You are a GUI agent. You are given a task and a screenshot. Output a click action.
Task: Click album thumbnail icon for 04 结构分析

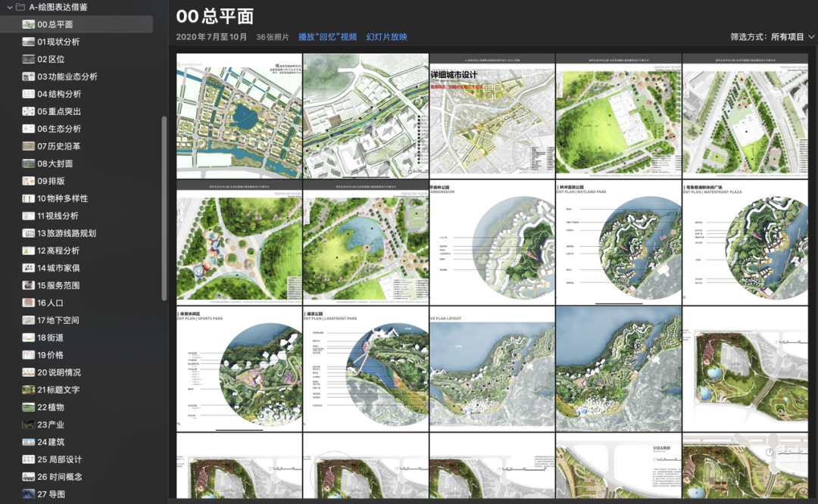28,94
